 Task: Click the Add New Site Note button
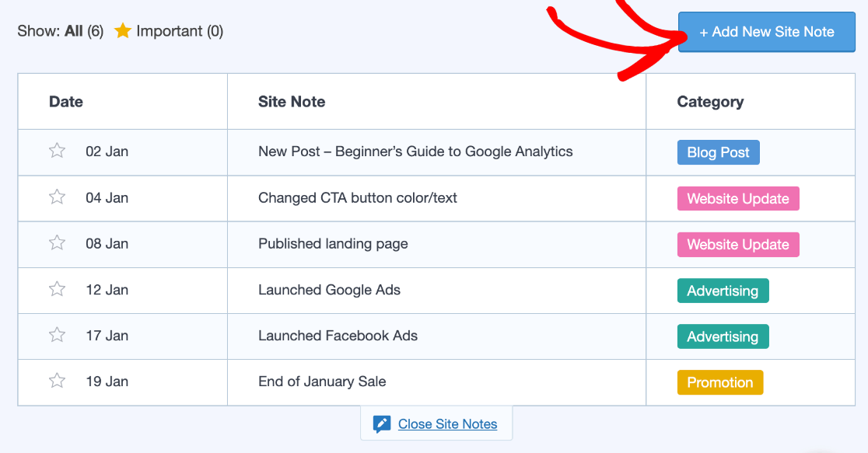pos(766,33)
